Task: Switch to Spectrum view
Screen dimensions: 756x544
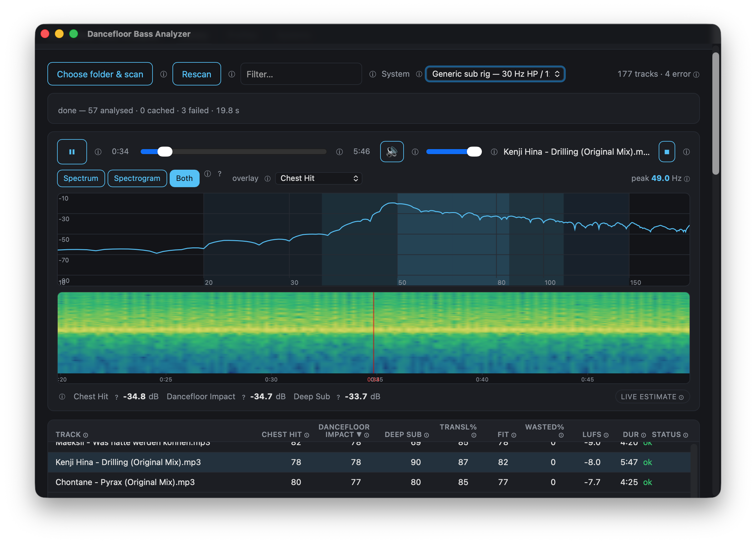Action: (x=81, y=178)
